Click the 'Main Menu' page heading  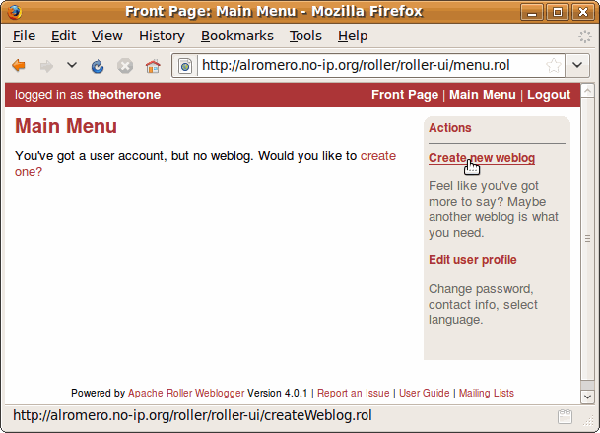[66, 126]
